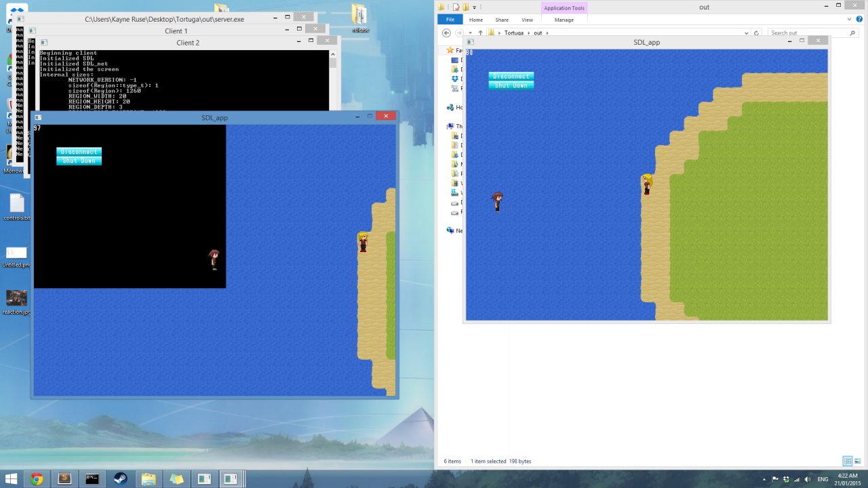Open the Home ribbon tab
Screen dimensions: 868x488
476,20
